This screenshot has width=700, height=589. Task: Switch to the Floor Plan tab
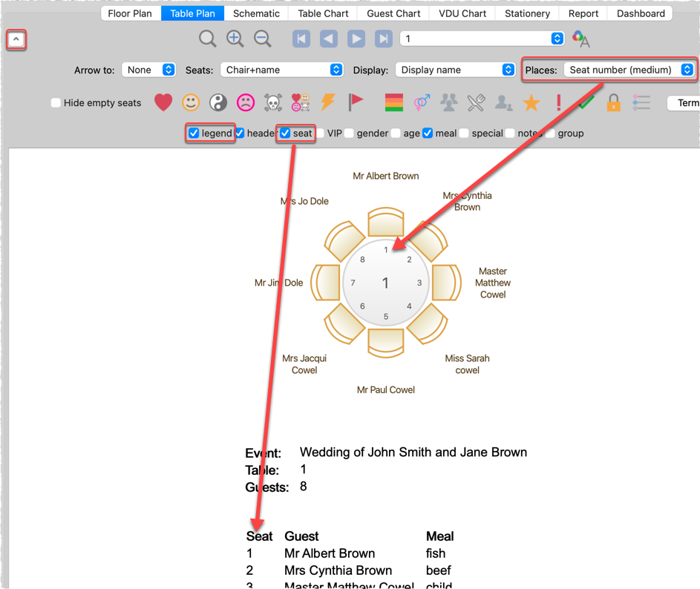[x=131, y=13]
